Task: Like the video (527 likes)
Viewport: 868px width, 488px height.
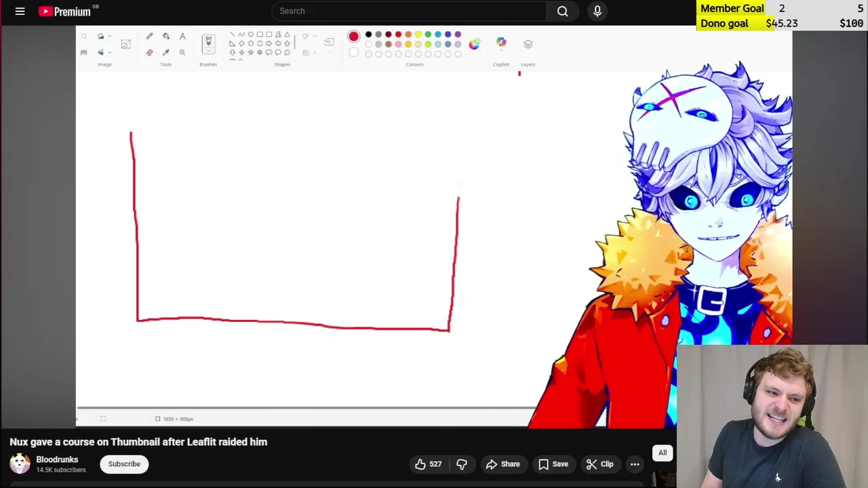Action: (x=428, y=464)
